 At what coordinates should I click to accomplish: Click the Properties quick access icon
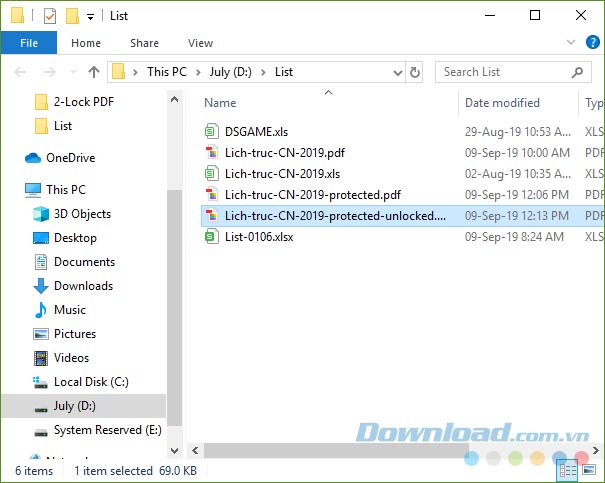[50, 16]
